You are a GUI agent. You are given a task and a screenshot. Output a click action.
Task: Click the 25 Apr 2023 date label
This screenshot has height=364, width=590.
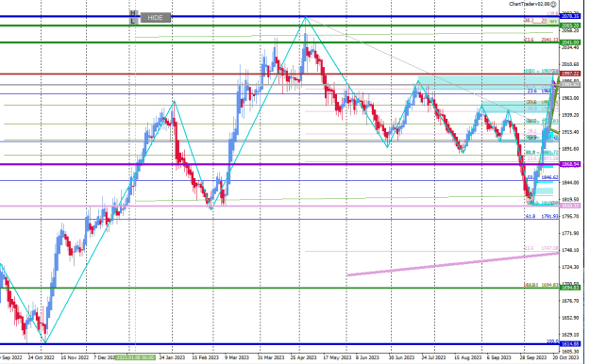tap(303, 357)
